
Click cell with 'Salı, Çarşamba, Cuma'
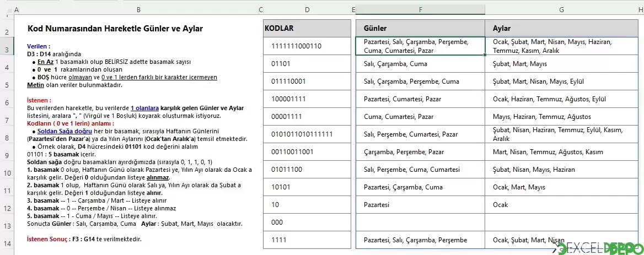(x=420, y=64)
